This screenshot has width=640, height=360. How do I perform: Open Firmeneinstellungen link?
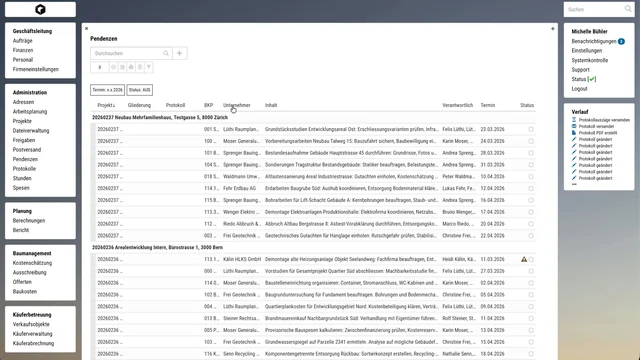click(36, 69)
